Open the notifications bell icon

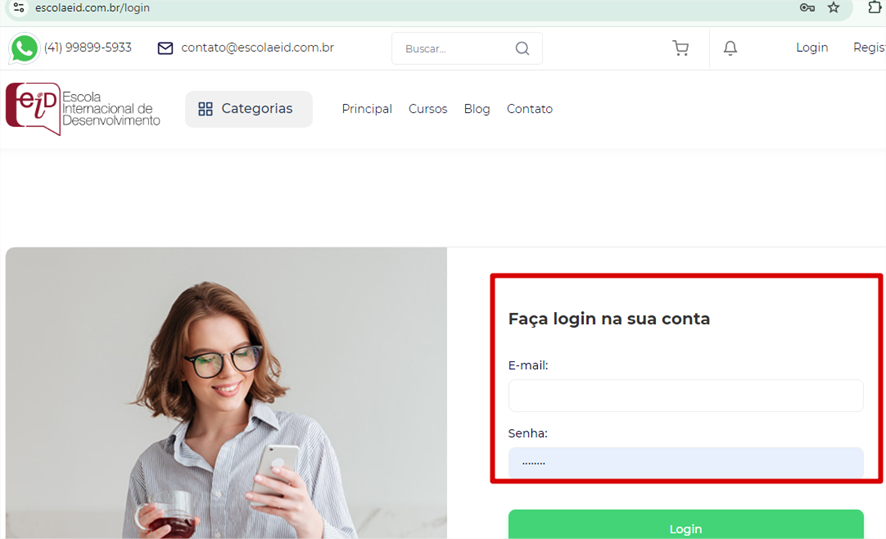[x=730, y=48]
